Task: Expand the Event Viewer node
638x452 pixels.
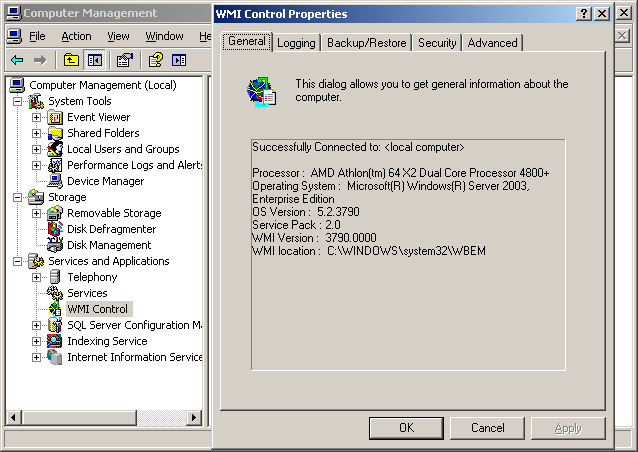Action: coord(37,117)
